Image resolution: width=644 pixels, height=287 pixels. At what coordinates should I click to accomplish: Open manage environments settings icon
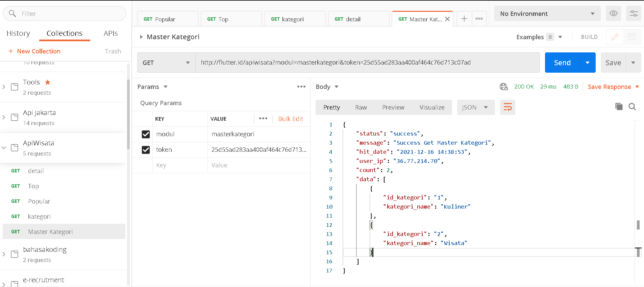(634, 14)
